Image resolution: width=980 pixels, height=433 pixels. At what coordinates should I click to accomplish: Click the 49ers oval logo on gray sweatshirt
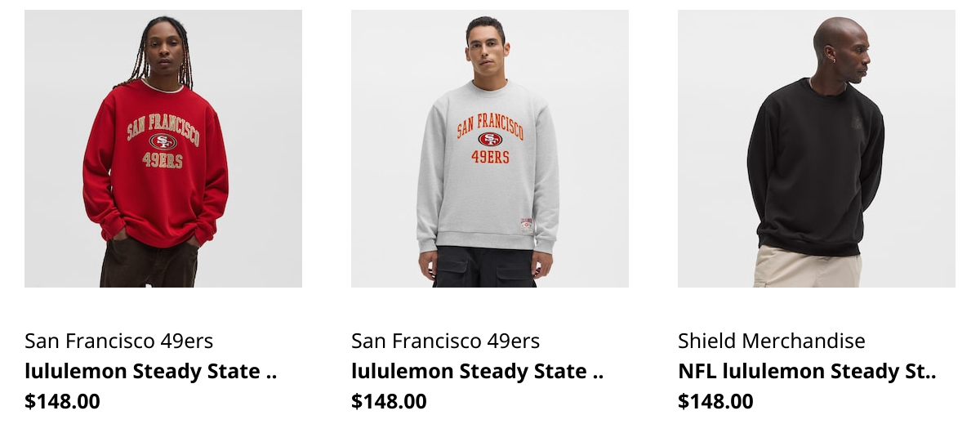(490, 139)
